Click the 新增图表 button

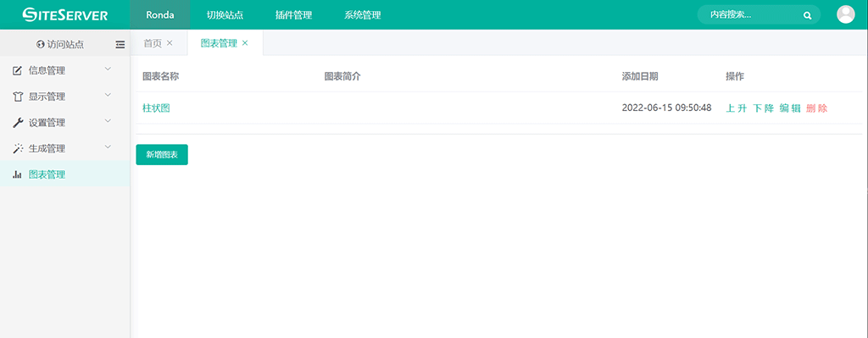pyautogui.click(x=162, y=155)
